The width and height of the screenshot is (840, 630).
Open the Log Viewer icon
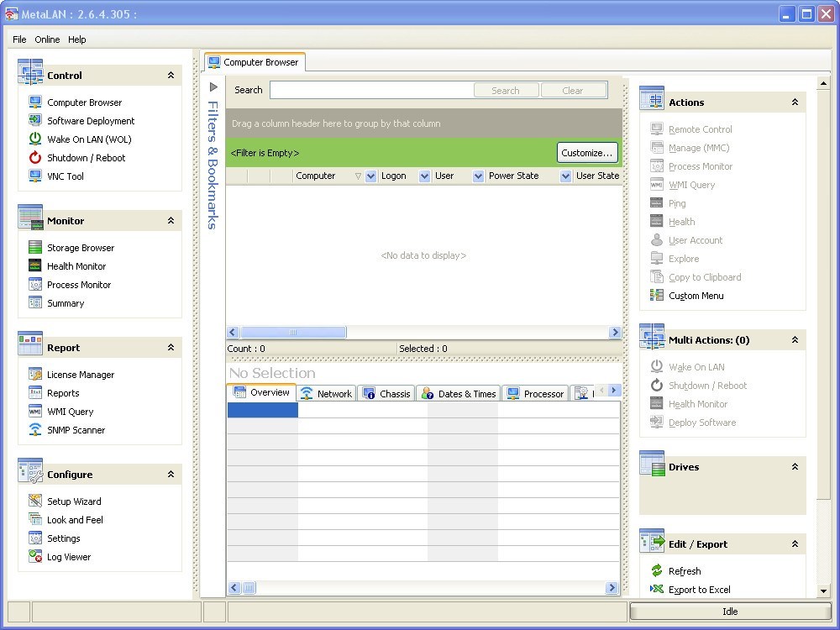(x=35, y=557)
